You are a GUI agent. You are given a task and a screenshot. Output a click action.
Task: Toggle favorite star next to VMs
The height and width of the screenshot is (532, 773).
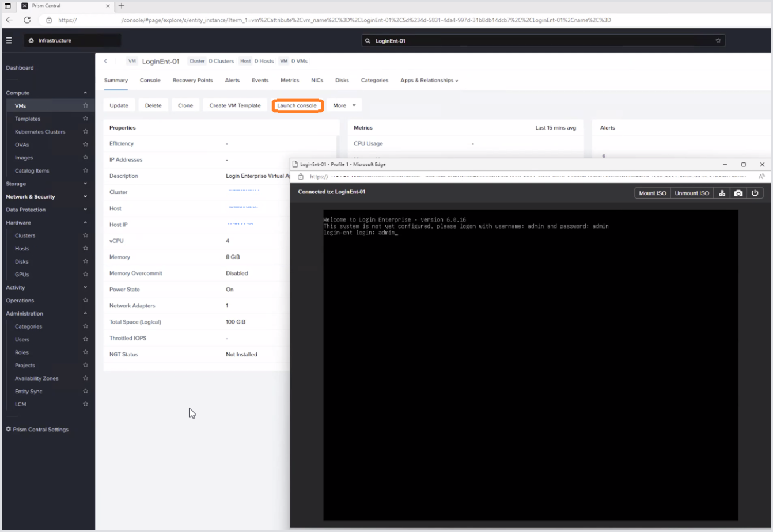point(85,106)
